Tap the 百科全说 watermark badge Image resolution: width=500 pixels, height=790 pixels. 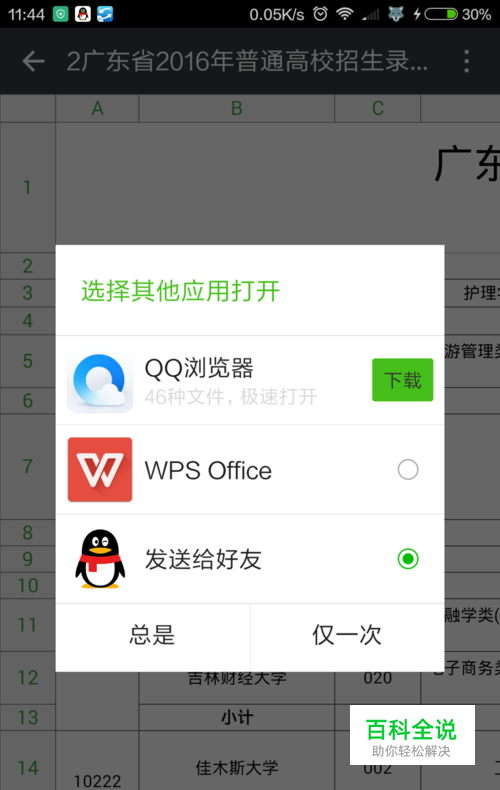click(x=412, y=735)
